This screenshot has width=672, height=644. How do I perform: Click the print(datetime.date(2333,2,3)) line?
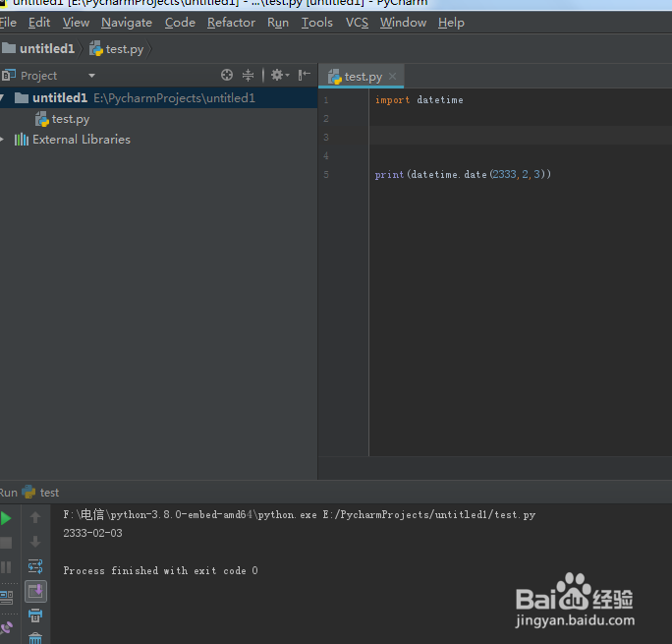tap(463, 174)
